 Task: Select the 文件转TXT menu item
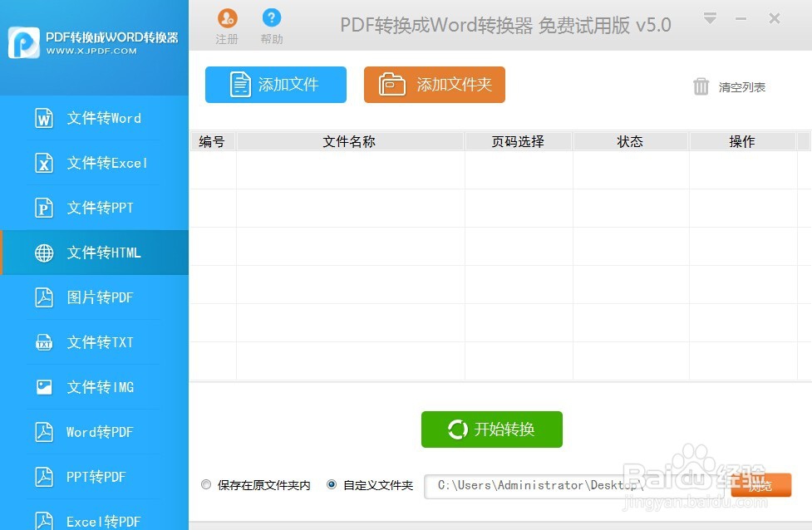(x=94, y=342)
